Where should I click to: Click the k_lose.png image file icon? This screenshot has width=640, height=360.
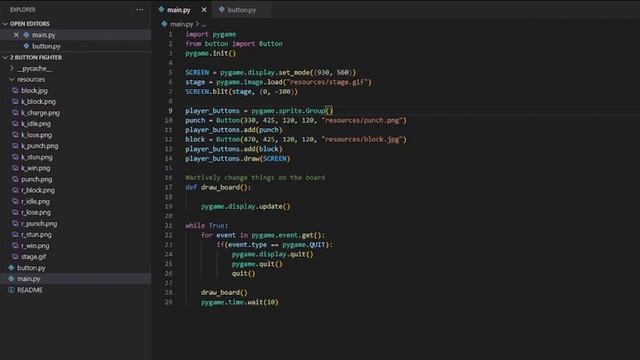pos(15,135)
